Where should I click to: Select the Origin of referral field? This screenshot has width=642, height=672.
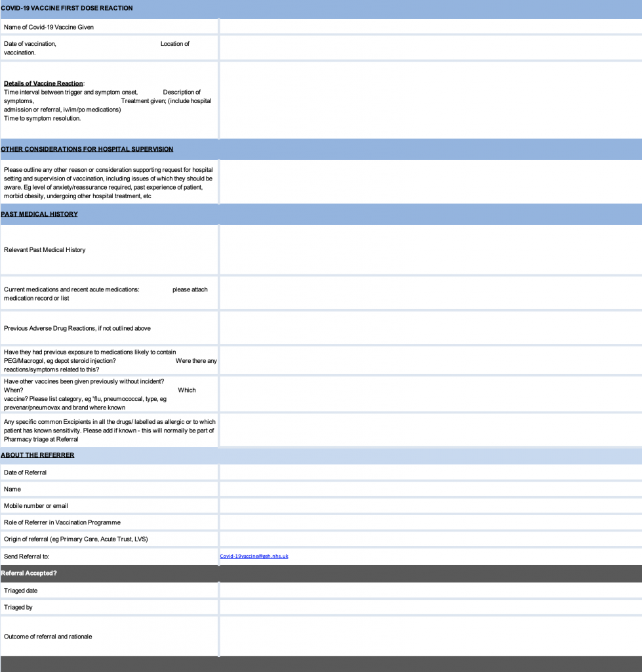[430, 539]
